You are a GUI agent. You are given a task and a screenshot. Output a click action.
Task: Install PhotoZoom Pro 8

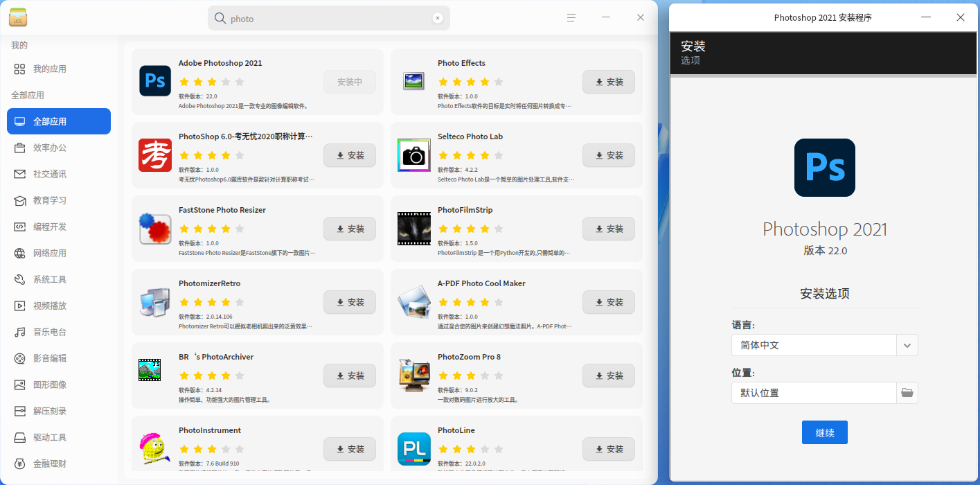609,376
